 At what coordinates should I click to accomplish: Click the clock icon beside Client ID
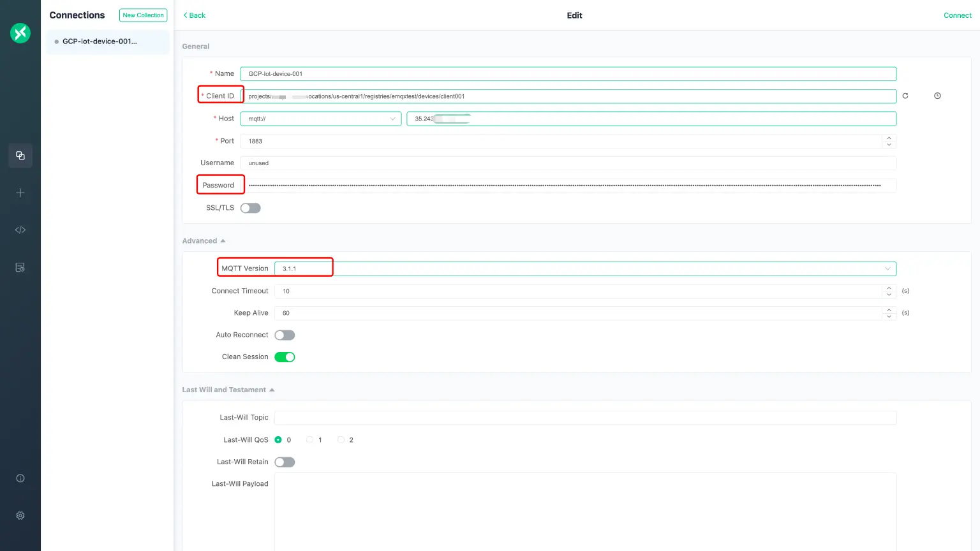[x=937, y=96]
